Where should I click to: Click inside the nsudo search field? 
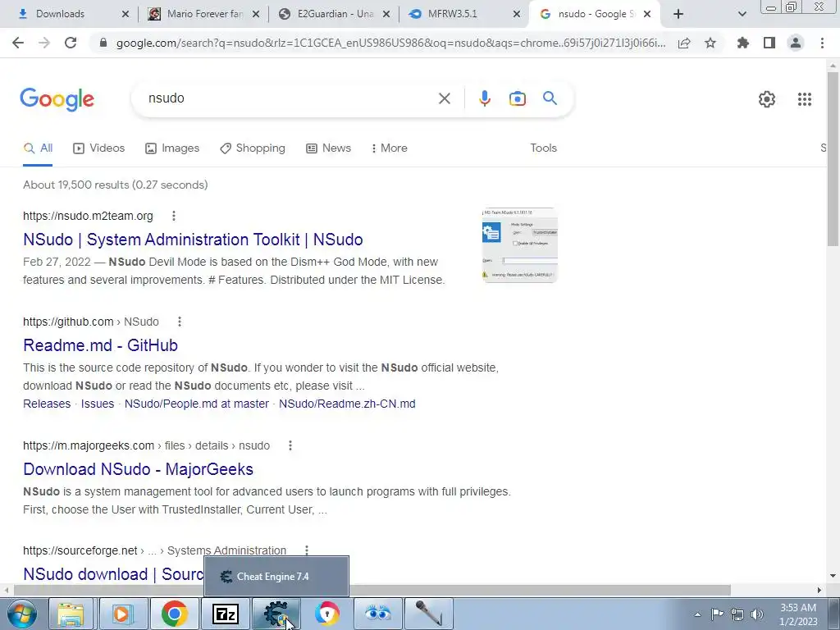pos(290,98)
